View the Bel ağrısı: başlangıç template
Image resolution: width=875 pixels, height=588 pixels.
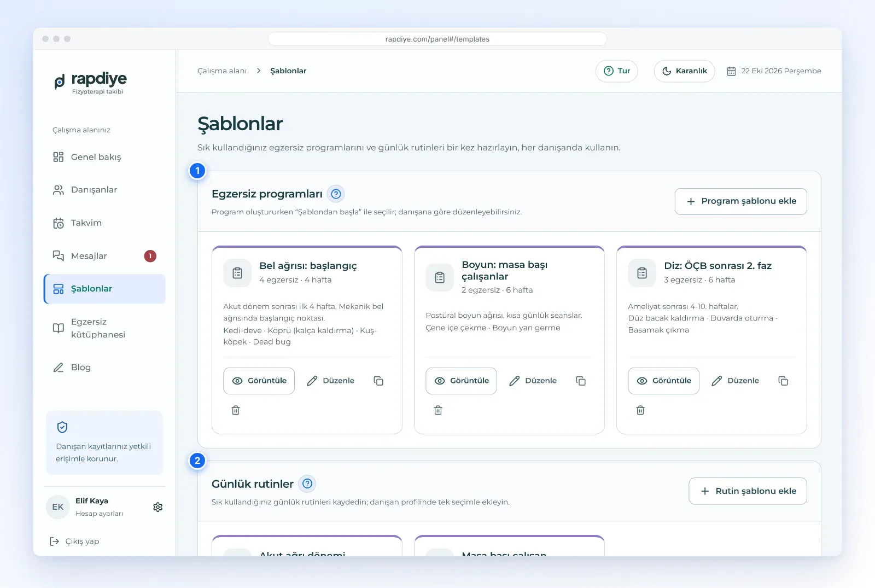point(259,381)
